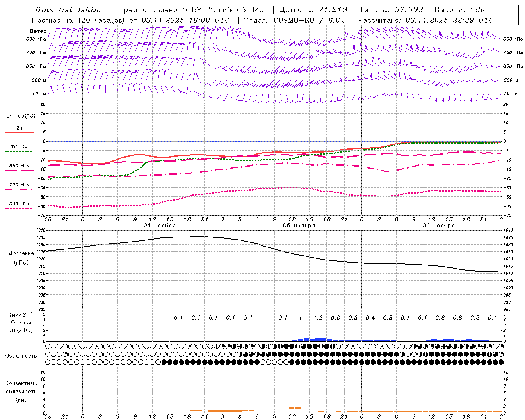Viewport: 525px width, 420px height.
Task: Click the precipitation value 1.2
Action: point(318,317)
